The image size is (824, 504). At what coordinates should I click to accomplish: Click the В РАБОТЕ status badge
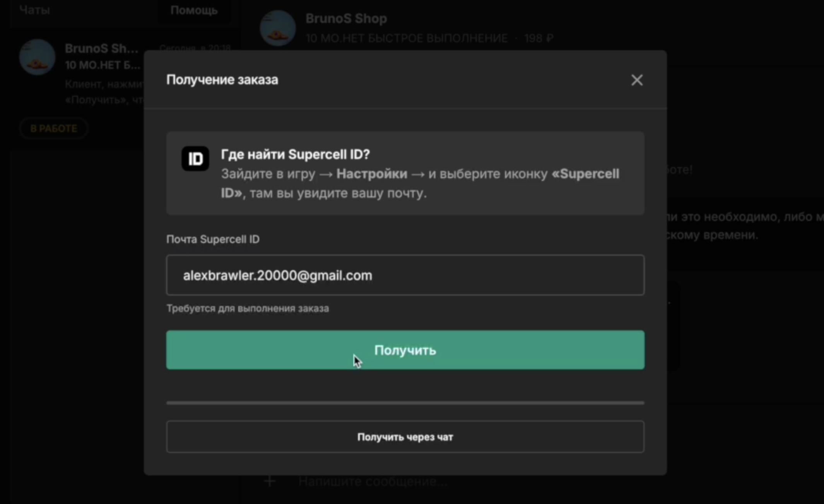tap(54, 128)
